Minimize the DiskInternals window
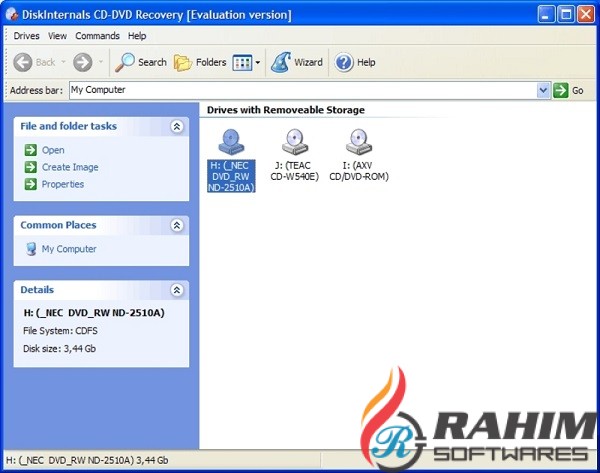600x473 pixels. [546, 15]
